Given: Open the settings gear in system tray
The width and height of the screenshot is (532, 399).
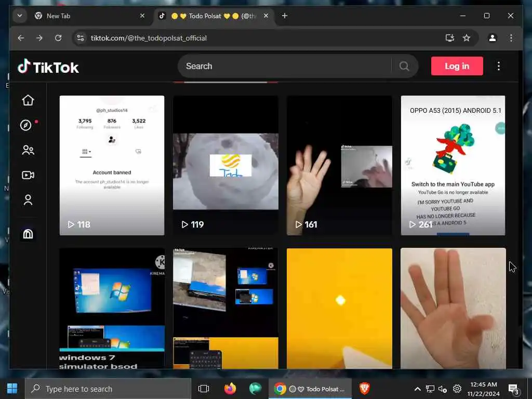Looking at the screenshot, I should click(457, 389).
